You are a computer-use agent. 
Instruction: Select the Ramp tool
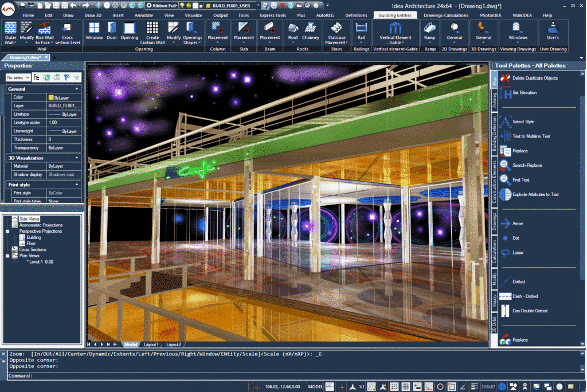429,33
